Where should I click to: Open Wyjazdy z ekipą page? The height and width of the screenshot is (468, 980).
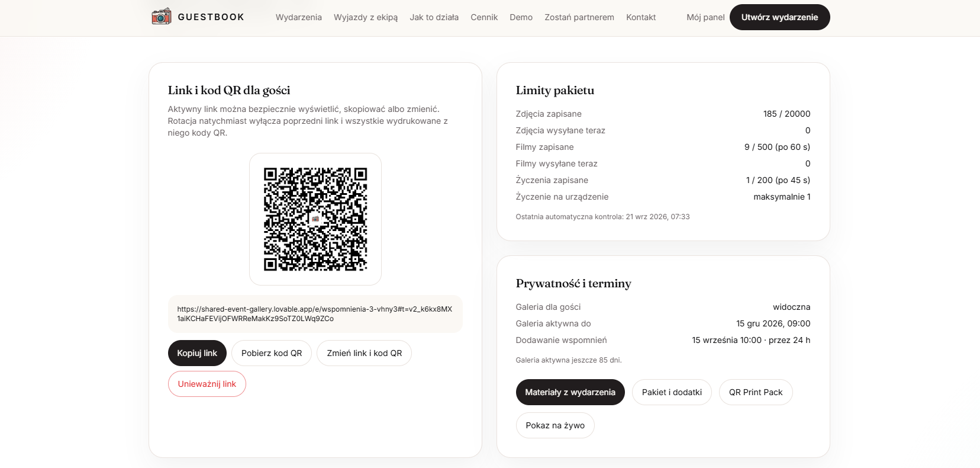366,17
